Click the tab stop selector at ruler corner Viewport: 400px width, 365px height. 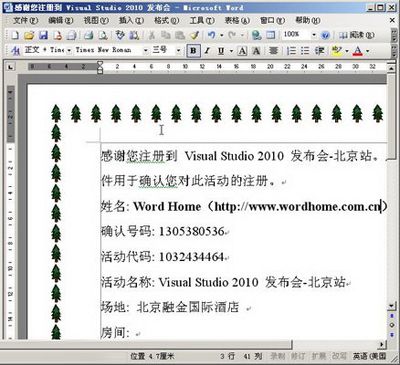pos(11,67)
